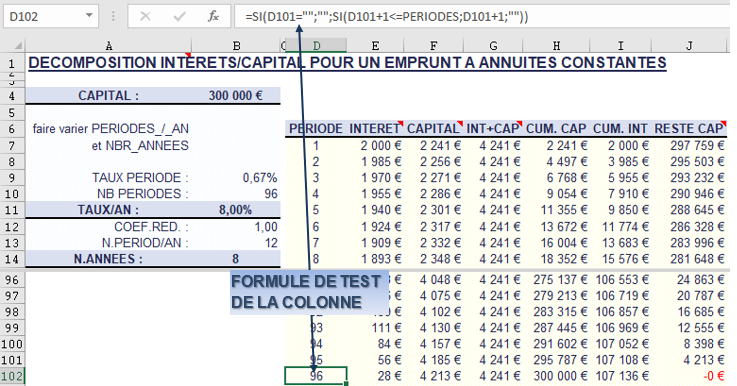The width and height of the screenshot is (737, 386).
Task: Click the CAPITAL : label cell
Action: (109, 95)
